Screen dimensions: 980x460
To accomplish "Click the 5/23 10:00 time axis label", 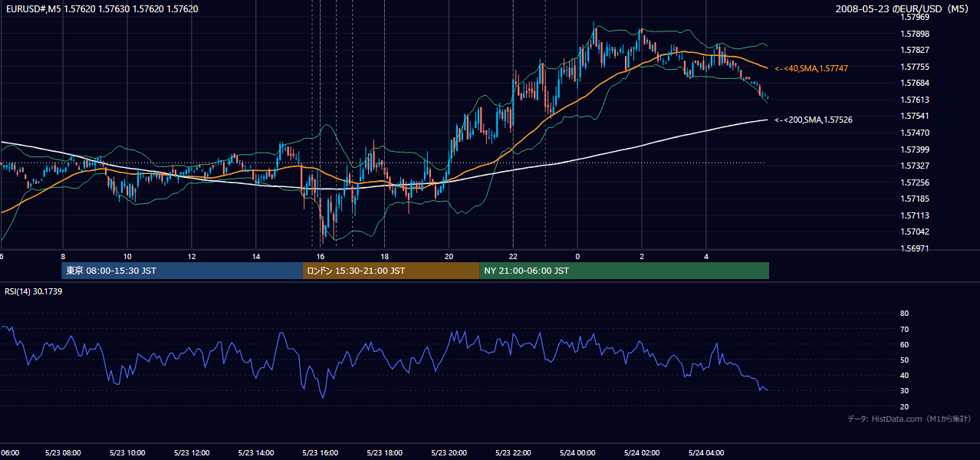I will coord(127,452).
